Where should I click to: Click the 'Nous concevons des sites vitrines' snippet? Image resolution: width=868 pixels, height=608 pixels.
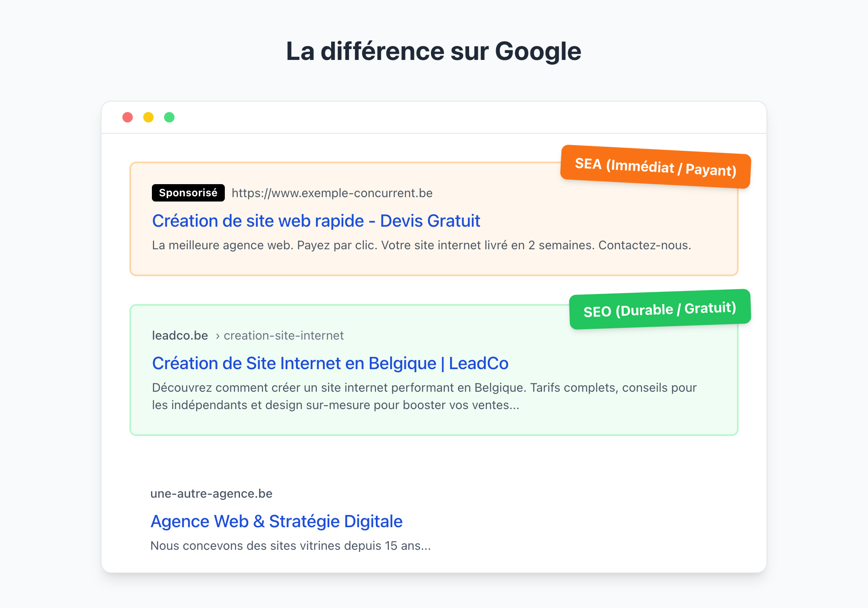[x=290, y=545]
